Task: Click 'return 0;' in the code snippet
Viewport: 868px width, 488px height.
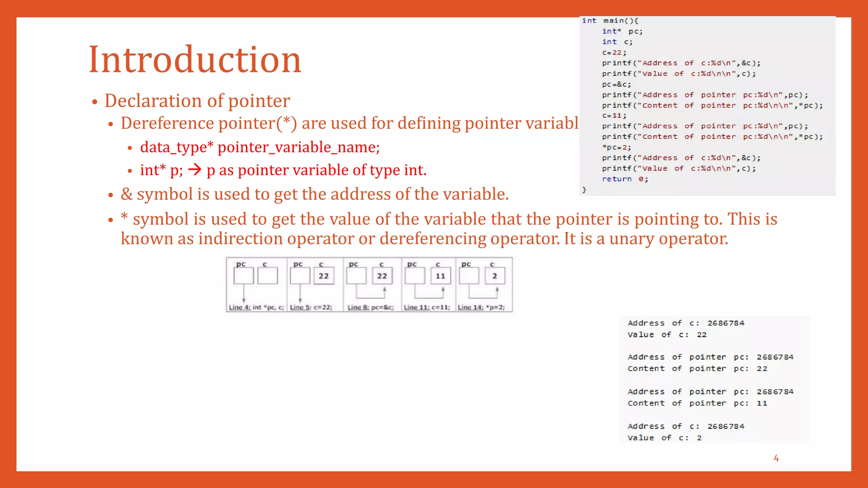Action: [625, 179]
